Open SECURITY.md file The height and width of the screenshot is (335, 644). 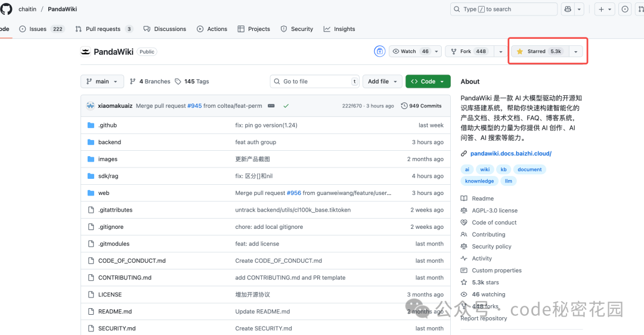[x=117, y=328]
